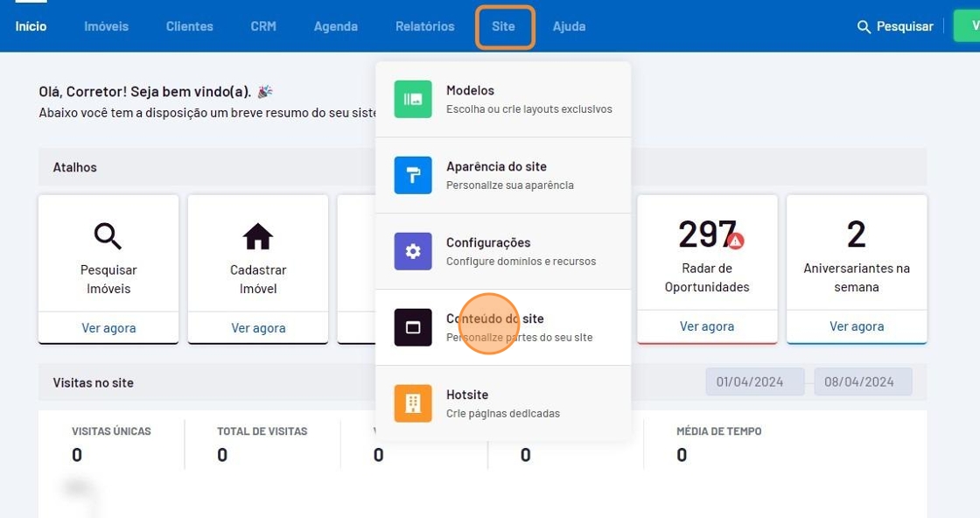Screen dimensions: 980x518
Task: Click the Pesquisar search button in header
Action: pyautogui.click(x=895, y=26)
